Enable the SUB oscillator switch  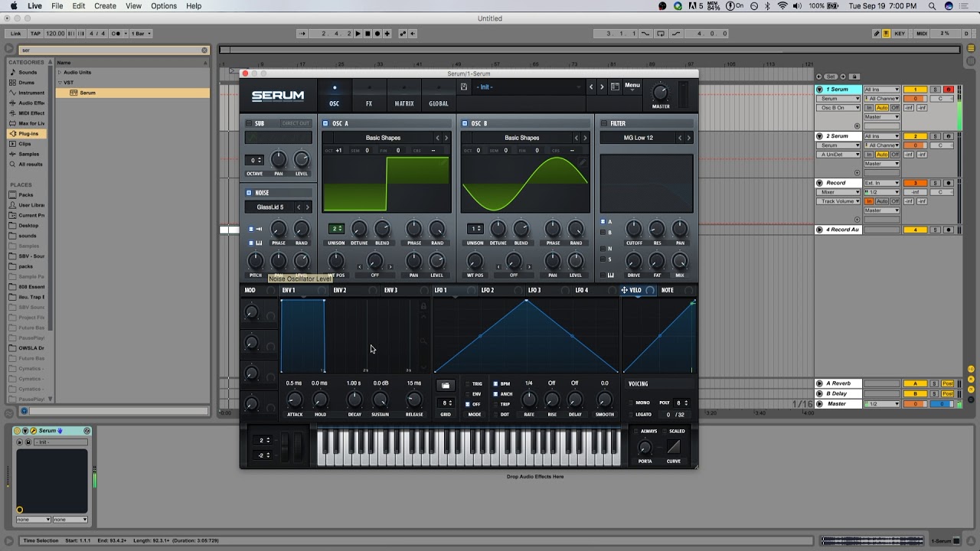(x=249, y=123)
